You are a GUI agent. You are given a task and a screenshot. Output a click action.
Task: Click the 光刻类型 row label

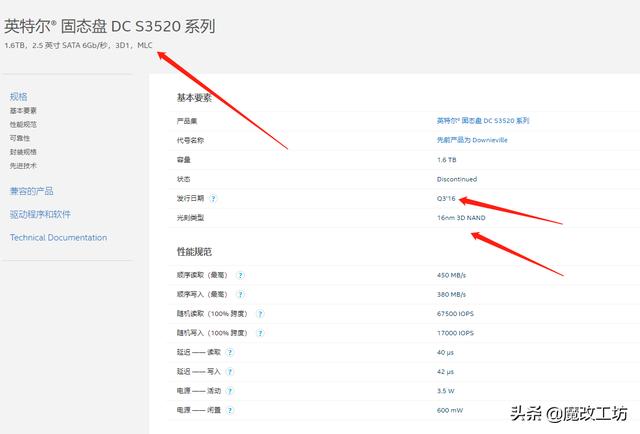click(x=190, y=218)
